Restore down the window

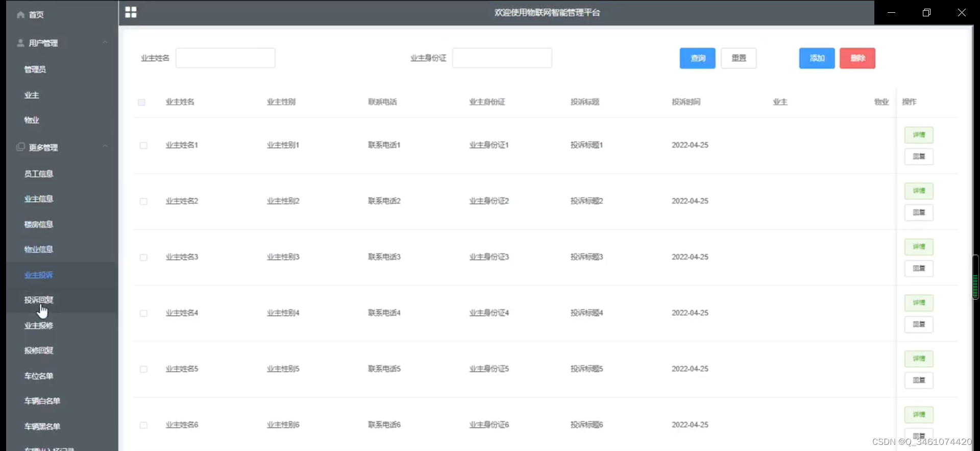tap(926, 12)
